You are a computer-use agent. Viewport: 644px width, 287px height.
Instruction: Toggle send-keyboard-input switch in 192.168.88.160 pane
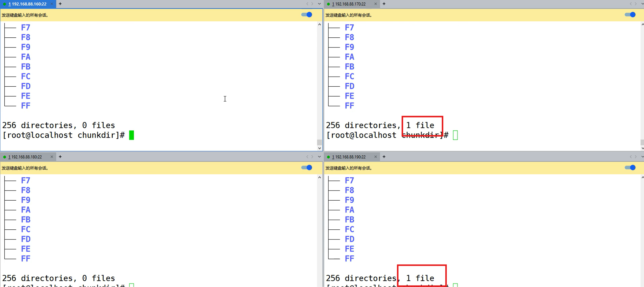click(x=307, y=15)
